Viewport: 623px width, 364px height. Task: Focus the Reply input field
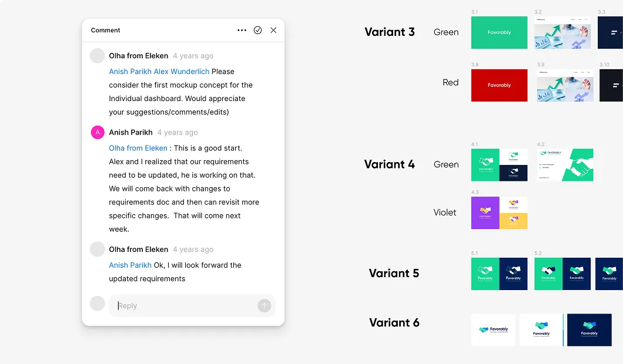click(192, 306)
